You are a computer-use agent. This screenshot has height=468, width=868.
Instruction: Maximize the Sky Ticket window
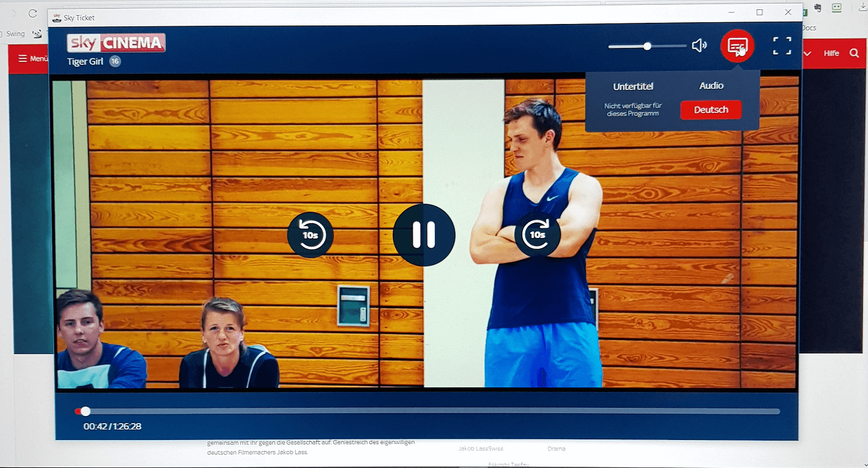coord(759,12)
